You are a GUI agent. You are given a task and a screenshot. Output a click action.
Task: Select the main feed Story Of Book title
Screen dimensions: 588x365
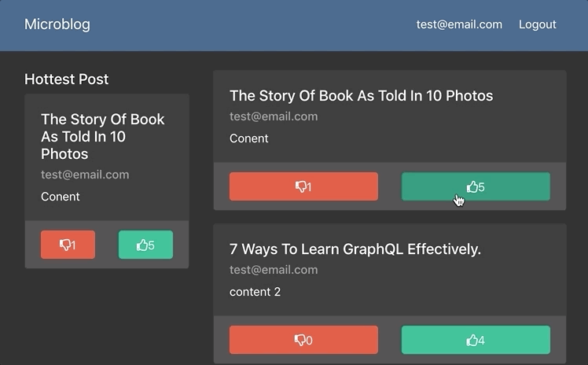[361, 96]
